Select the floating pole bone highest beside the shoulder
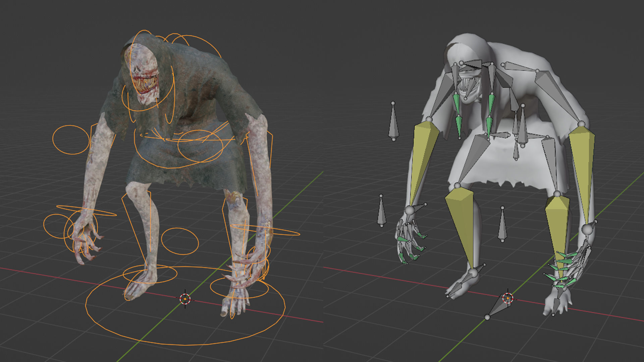Viewport: 644px width, 362px height. (393, 121)
